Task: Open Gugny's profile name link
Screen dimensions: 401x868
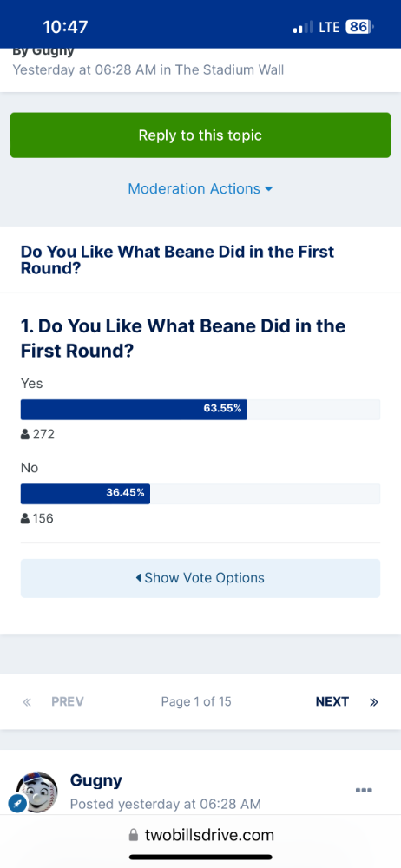Action: [95, 780]
